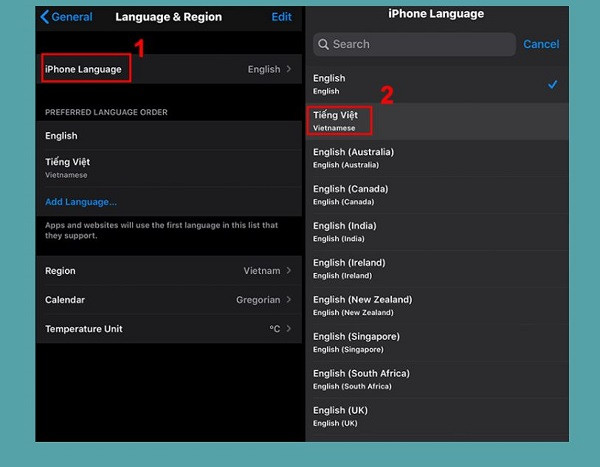Choose English (Ireland) language
The height and width of the screenshot is (467, 600).
tap(437, 269)
